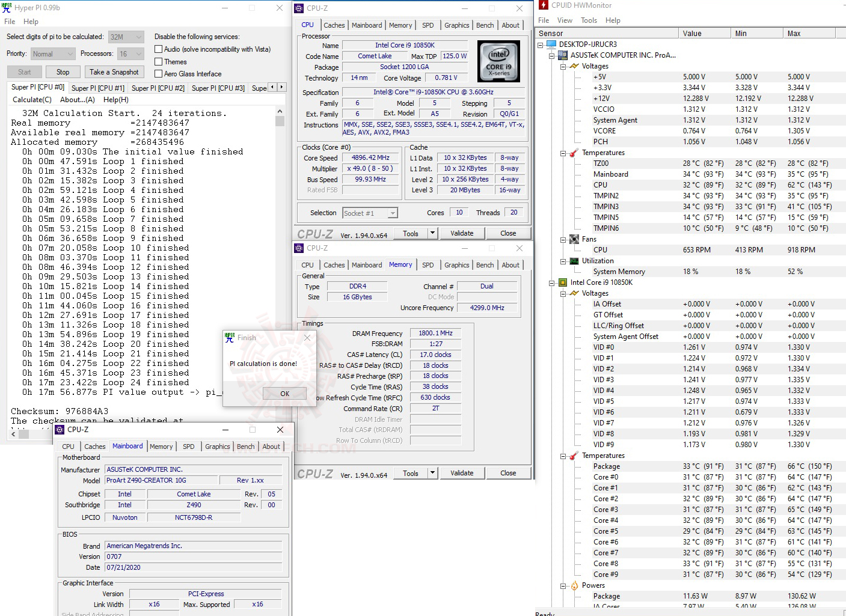Screen dimensions: 846x616
Task: Click Validate in CPU-Z Memory window
Action: click(462, 473)
